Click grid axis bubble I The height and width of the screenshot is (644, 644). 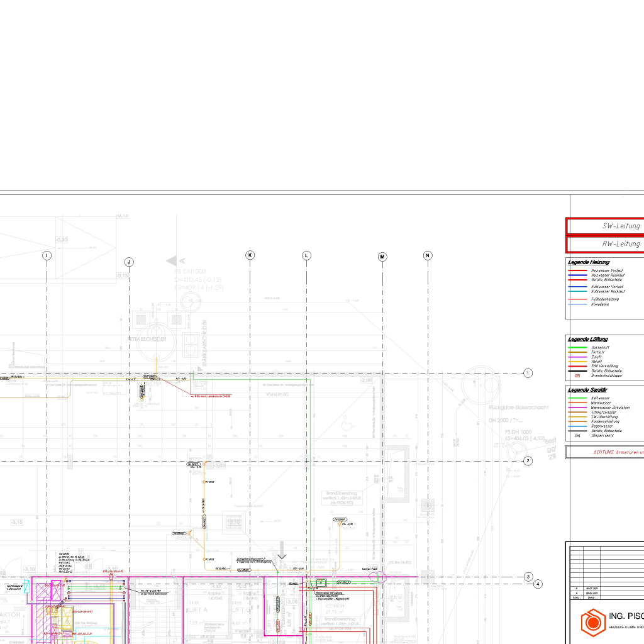tap(47, 255)
